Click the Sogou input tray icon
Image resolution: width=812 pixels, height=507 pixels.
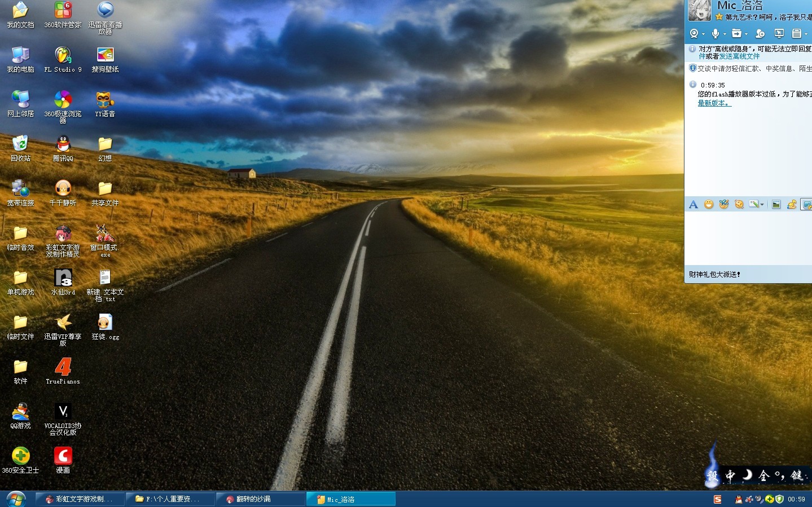pyautogui.click(x=717, y=499)
